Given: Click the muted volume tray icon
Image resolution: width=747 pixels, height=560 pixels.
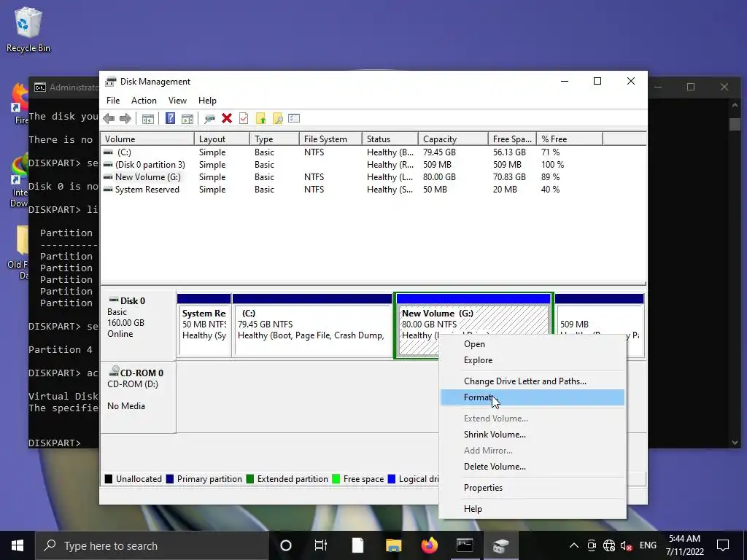Looking at the screenshot, I should pyautogui.click(x=626, y=545).
